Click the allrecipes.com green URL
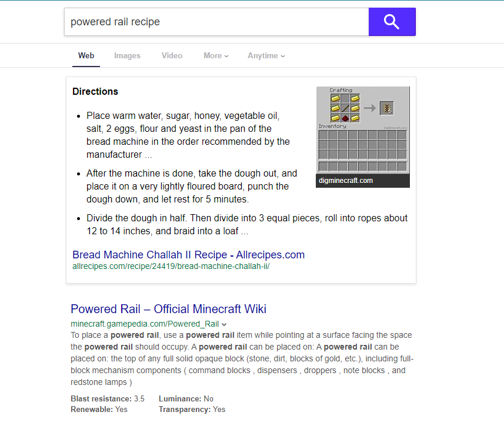This screenshot has width=504, height=422. pyautogui.click(x=171, y=266)
